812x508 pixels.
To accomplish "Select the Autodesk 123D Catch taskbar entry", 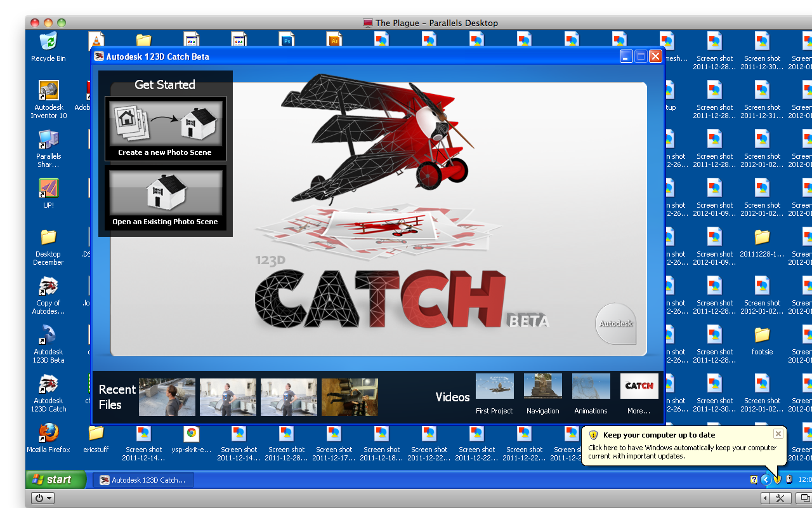I will 143,479.
